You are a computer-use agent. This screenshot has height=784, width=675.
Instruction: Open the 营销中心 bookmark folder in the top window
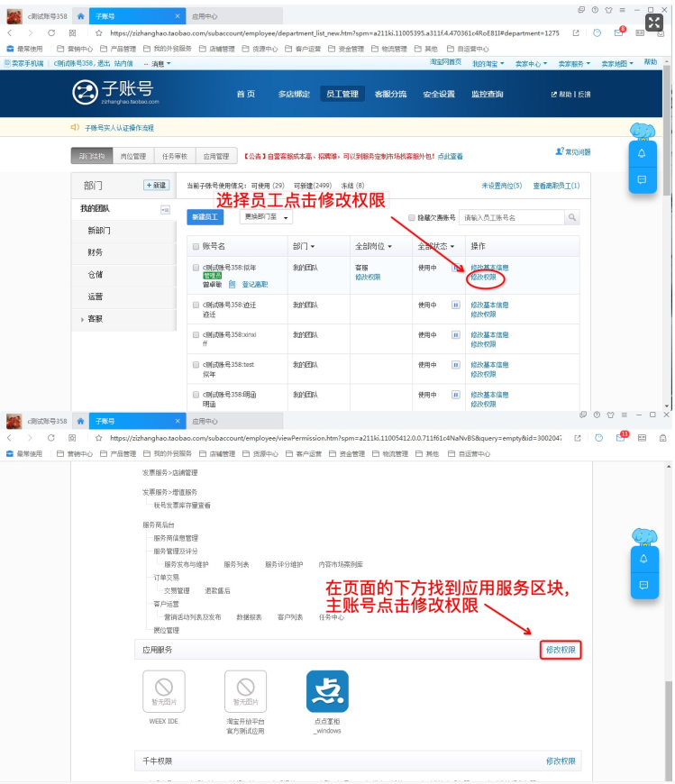(75, 49)
